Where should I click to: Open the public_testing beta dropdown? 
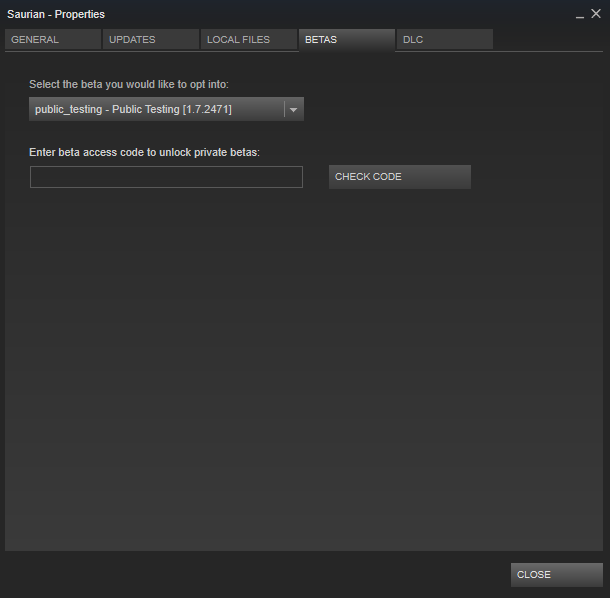[167, 109]
